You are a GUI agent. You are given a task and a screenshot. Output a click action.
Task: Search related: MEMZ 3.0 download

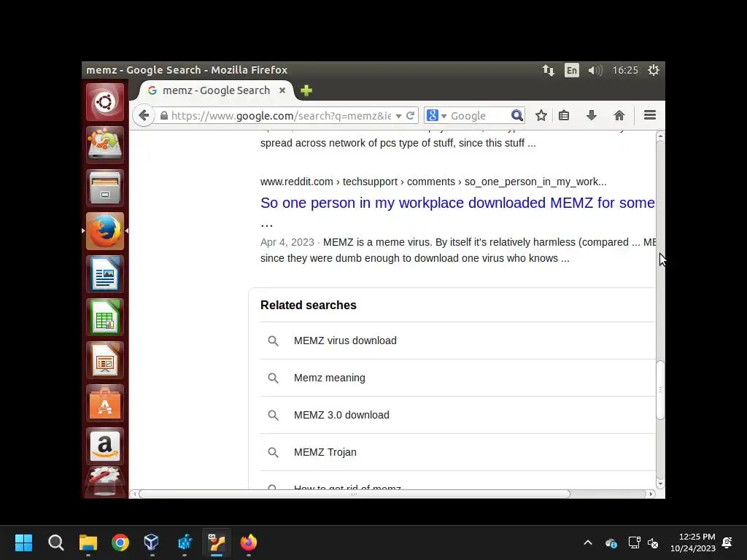click(341, 415)
